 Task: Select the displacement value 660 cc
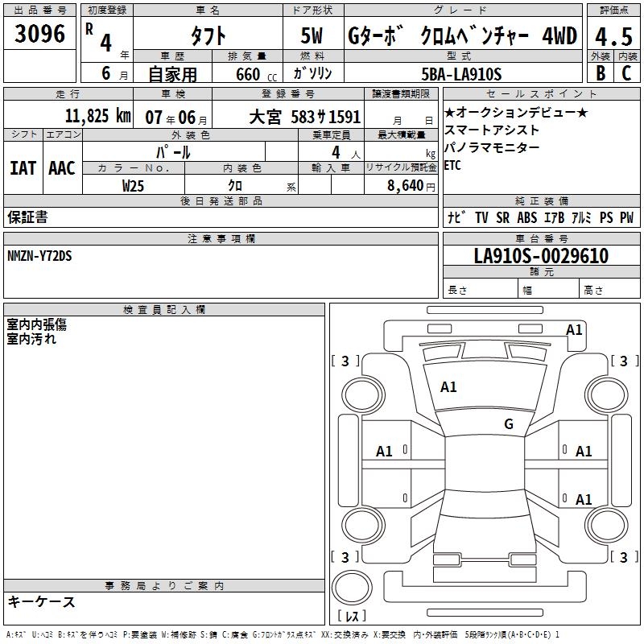pos(256,75)
